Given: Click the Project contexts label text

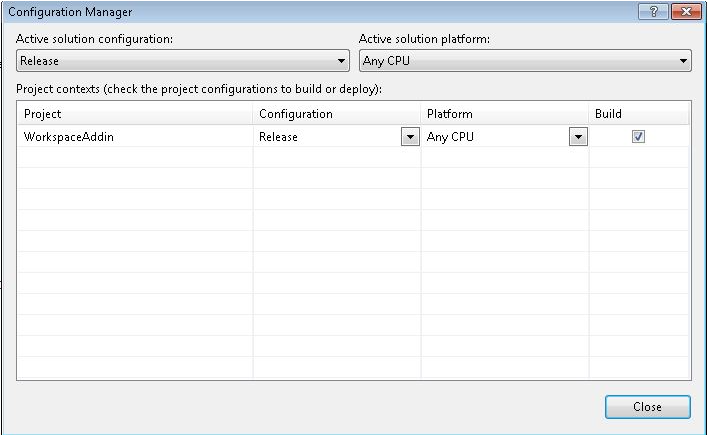Looking at the screenshot, I should [x=199, y=89].
